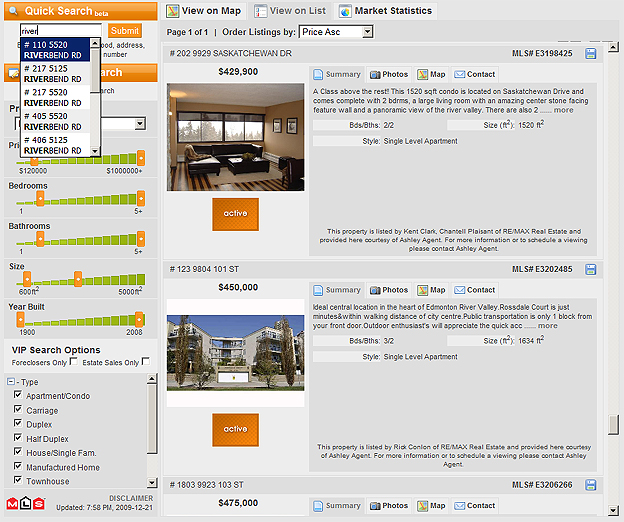Uncheck Duplex type checkbox
The width and height of the screenshot is (624, 522).
[18, 423]
